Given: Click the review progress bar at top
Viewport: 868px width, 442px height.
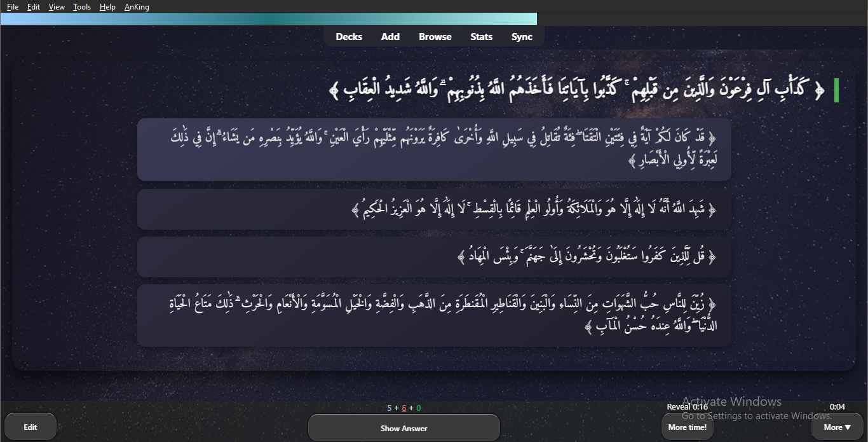Looking at the screenshot, I should point(268,19).
